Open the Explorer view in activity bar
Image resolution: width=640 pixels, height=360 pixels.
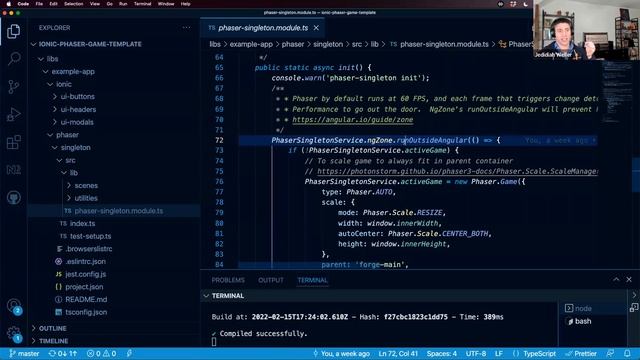click(x=13, y=31)
